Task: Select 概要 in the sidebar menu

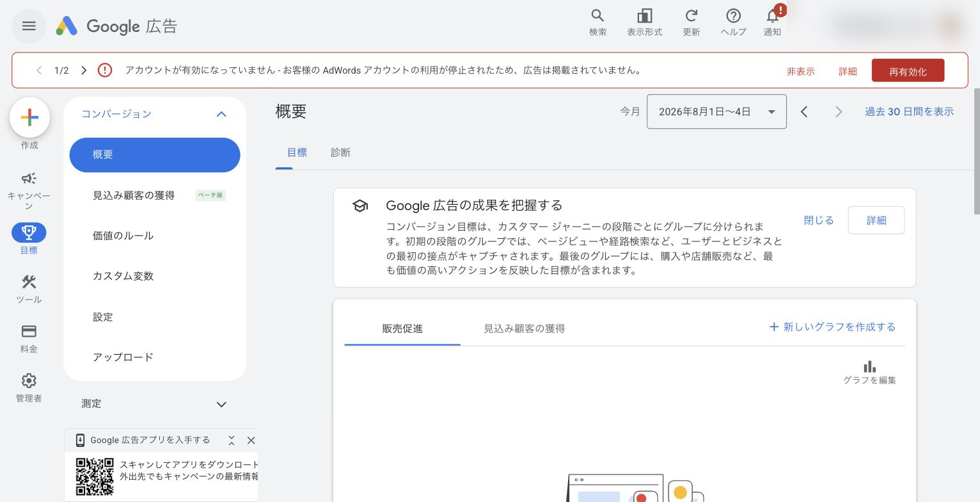Action: 155,155
